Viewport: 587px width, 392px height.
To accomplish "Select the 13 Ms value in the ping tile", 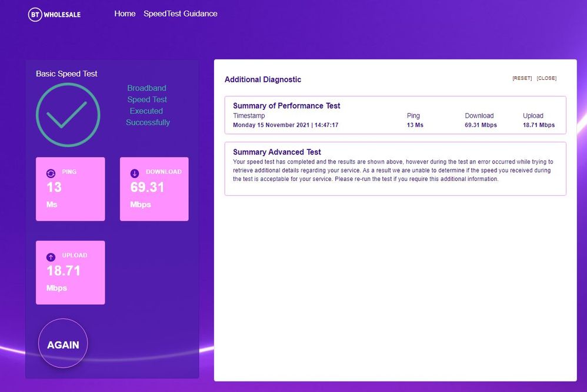I will 54,187.
